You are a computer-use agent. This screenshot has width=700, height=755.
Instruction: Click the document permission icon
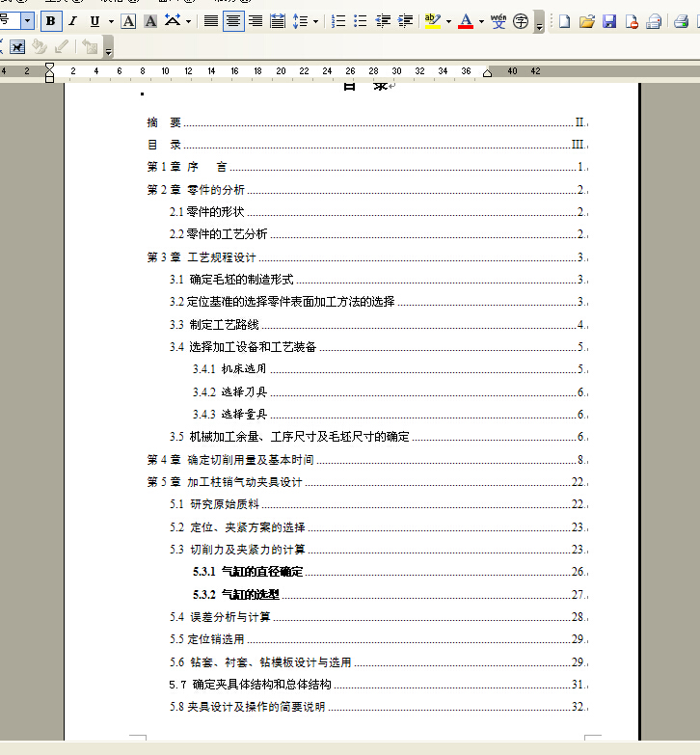pyautogui.click(x=632, y=21)
